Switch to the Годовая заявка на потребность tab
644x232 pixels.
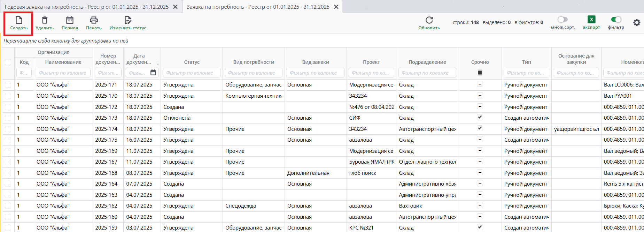86,7
